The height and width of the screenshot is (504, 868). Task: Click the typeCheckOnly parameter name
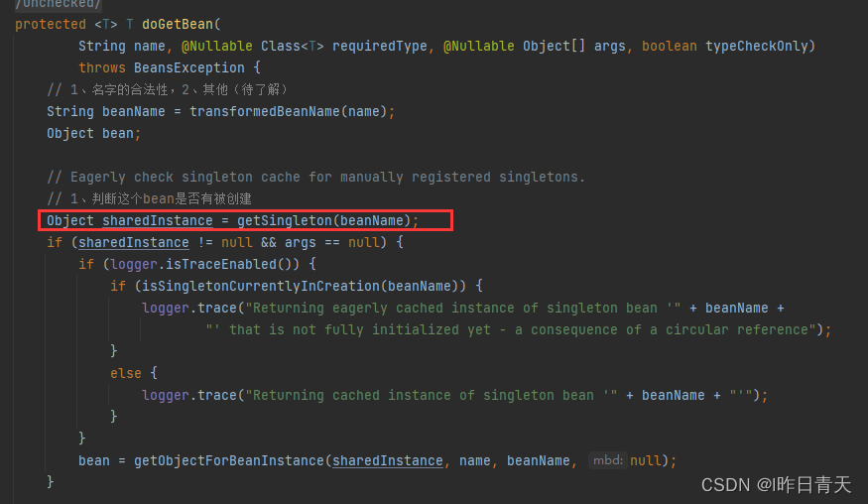(x=759, y=46)
